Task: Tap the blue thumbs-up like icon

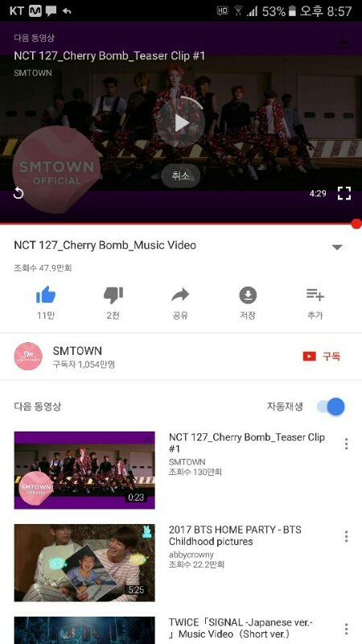Action: pos(46,295)
